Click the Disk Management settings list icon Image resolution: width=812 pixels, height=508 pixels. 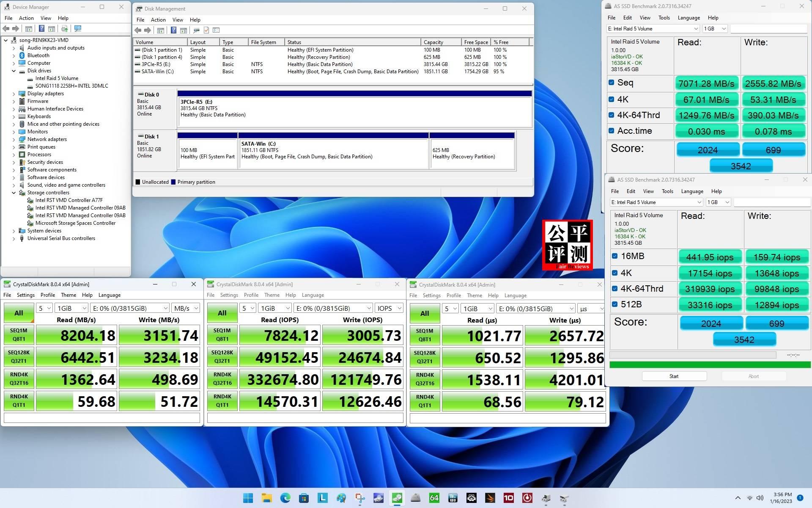click(x=216, y=30)
